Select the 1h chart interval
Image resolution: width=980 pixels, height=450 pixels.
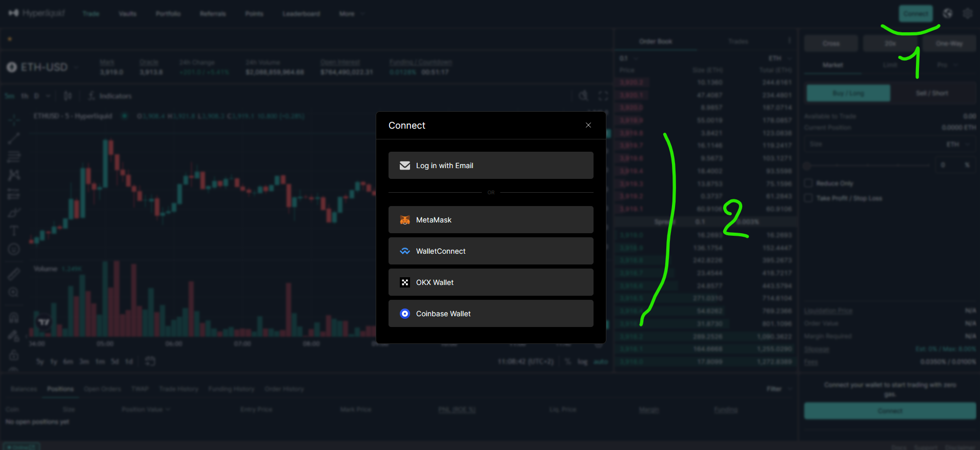tap(24, 96)
